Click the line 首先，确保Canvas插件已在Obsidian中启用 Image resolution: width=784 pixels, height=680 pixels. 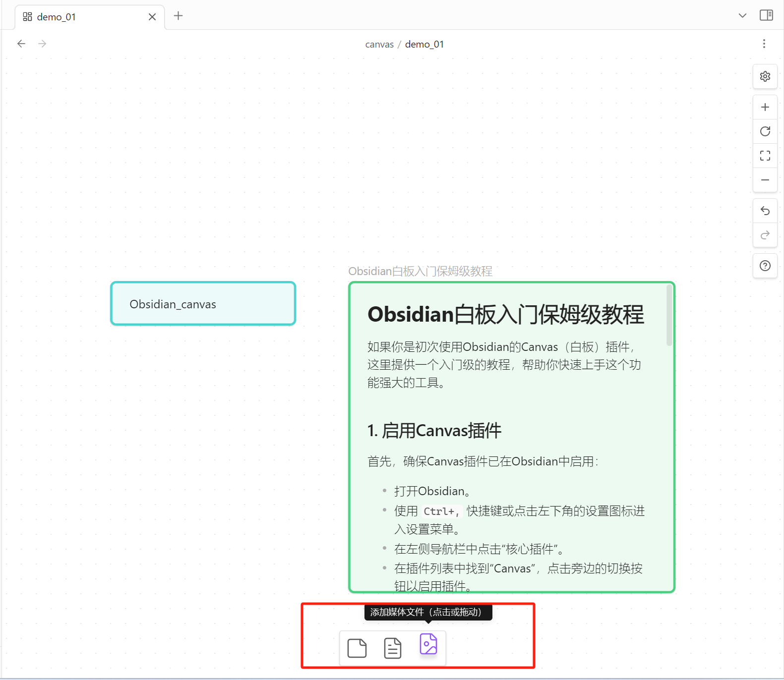pos(483,461)
